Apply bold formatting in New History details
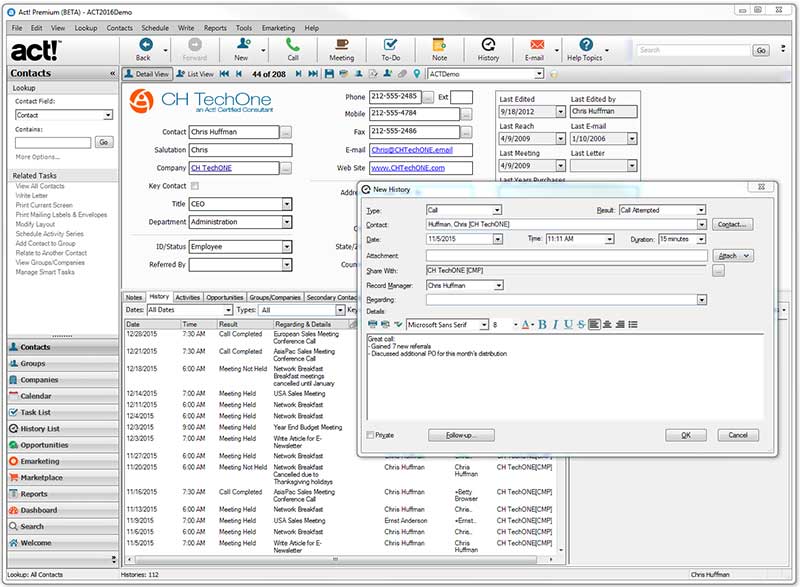 coord(542,324)
